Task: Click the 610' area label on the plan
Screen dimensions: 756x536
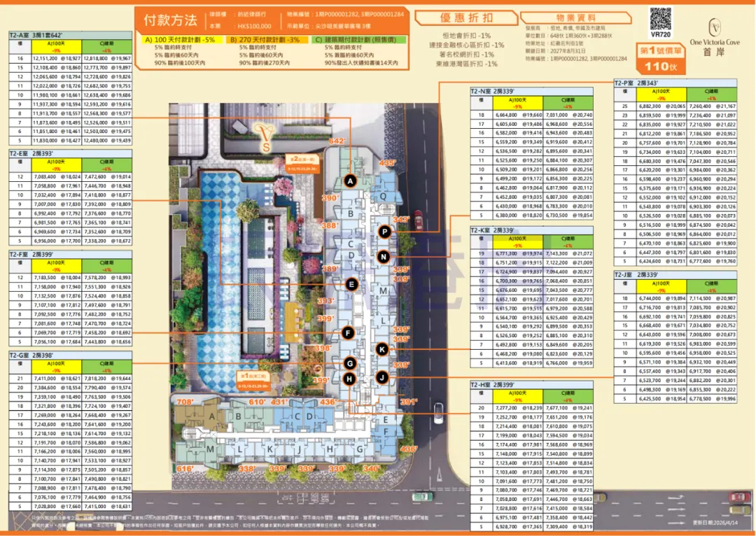Action: 257,402
